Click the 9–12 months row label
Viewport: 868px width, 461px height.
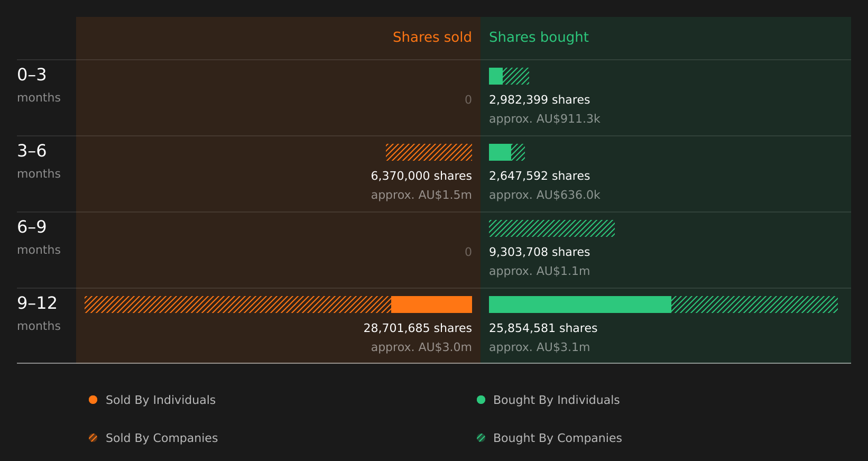click(x=39, y=314)
